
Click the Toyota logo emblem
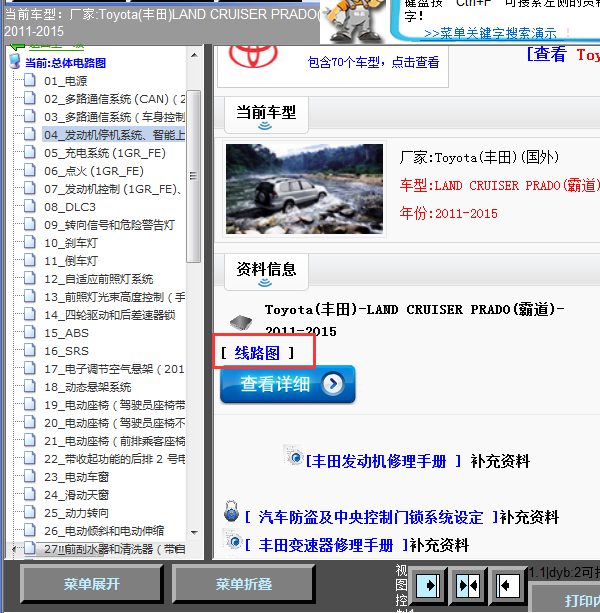253,57
